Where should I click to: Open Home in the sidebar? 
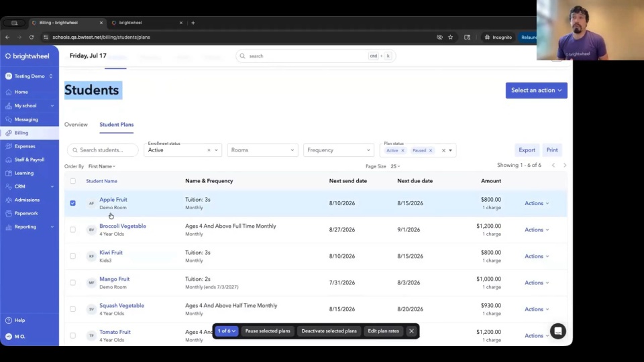[x=21, y=92]
